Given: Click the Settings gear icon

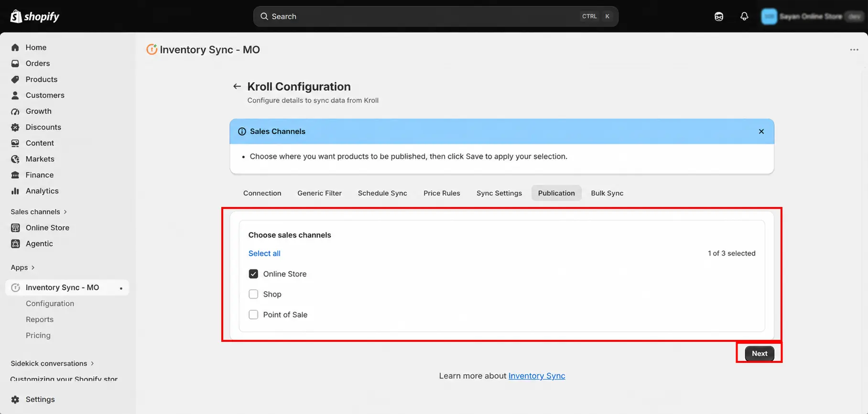Looking at the screenshot, I should point(15,399).
